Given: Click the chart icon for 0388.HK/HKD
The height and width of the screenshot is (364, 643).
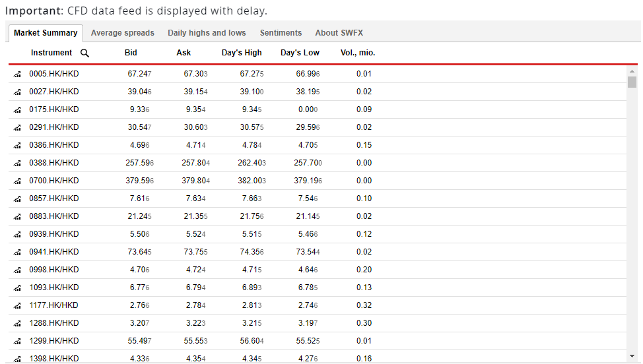Looking at the screenshot, I should pyautogui.click(x=17, y=164).
